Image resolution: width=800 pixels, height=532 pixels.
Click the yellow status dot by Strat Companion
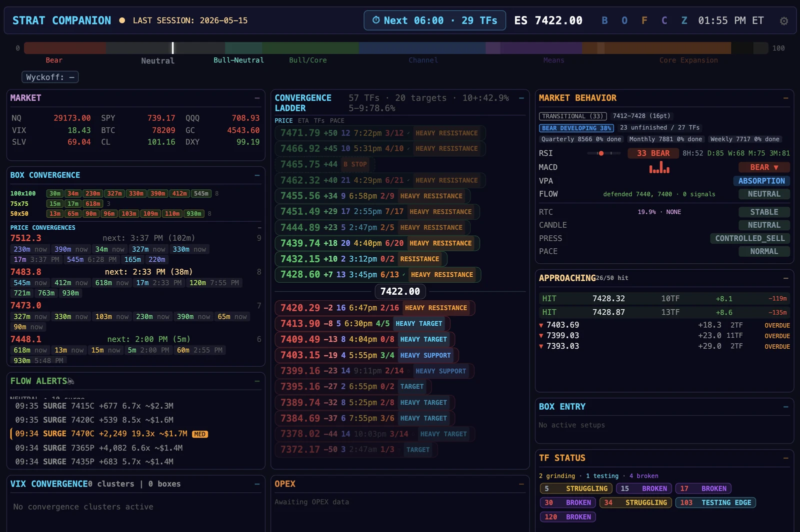122,20
